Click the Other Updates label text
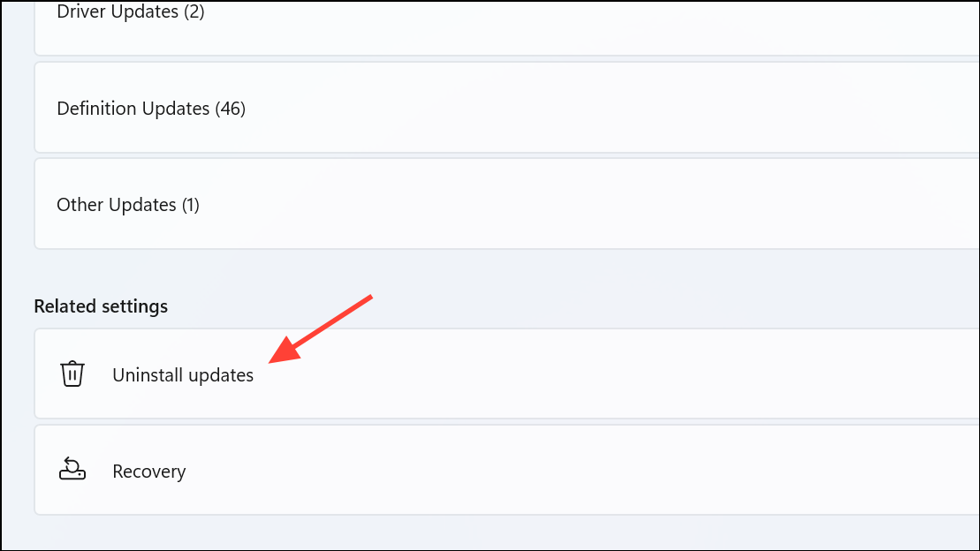Screen dimensions: 980x551 [x=117, y=205]
